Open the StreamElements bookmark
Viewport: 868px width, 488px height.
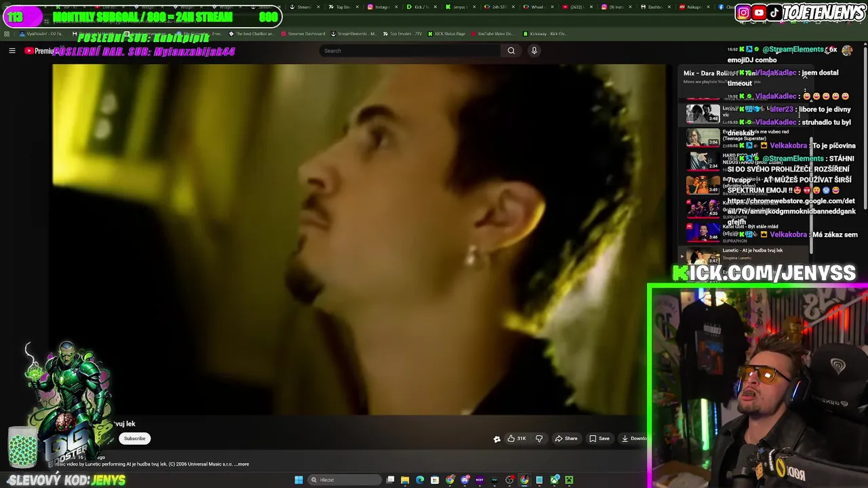(353, 34)
